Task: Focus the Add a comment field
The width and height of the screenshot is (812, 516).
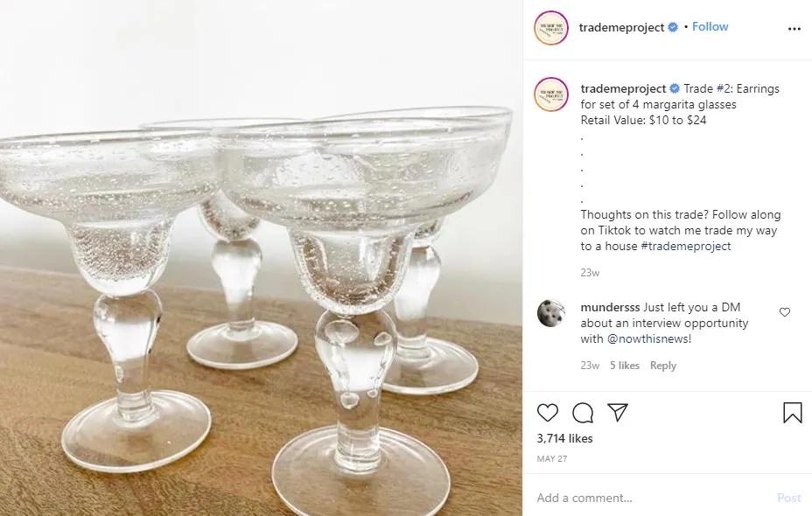Action: 647,498
